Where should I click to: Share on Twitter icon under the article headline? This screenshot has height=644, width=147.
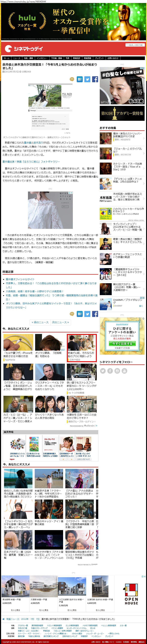coord(87,79)
